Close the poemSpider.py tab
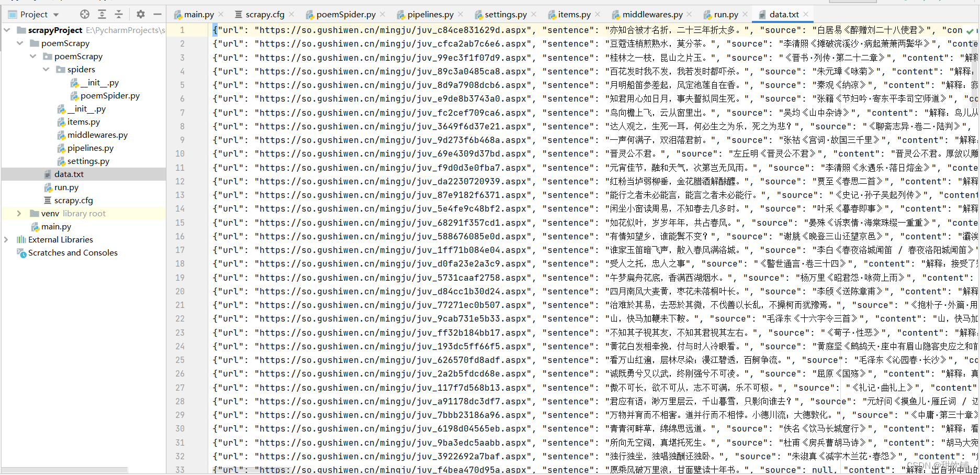The width and height of the screenshot is (980, 475). (382, 15)
